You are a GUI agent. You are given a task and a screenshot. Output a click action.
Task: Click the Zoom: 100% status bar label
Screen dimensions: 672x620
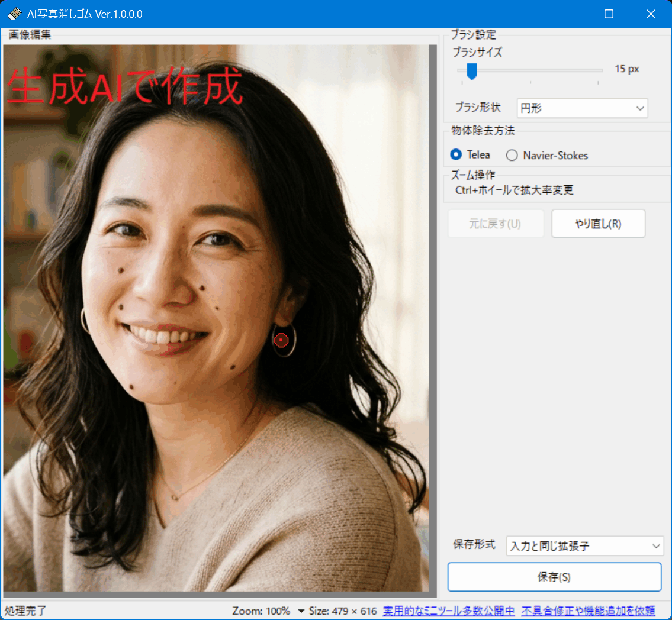click(x=262, y=611)
